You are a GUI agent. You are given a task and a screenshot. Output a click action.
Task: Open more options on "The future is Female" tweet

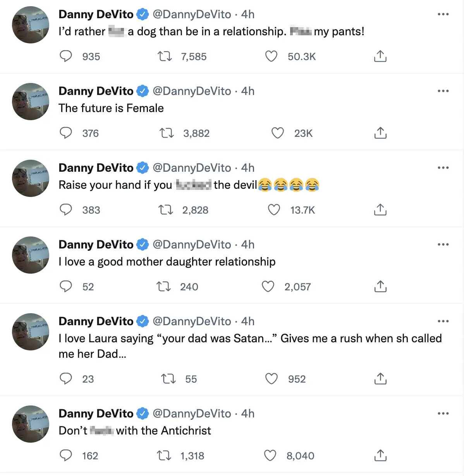pyautogui.click(x=443, y=91)
